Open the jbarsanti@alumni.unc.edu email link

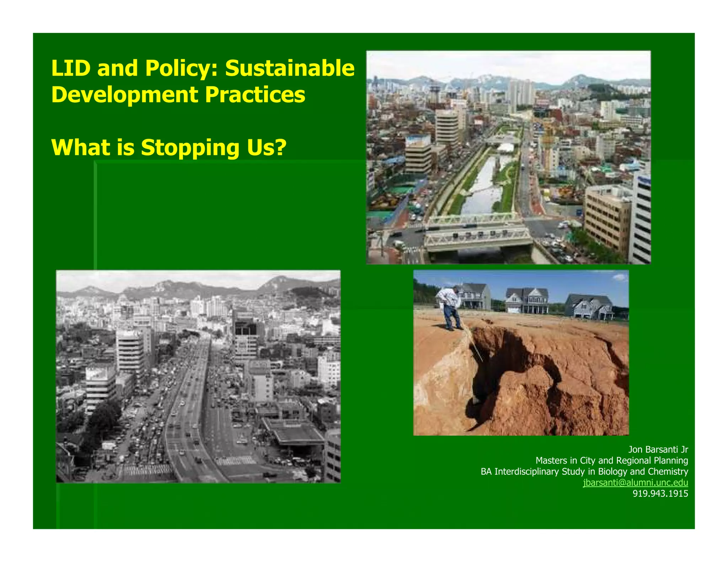click(x=635, y=482)
